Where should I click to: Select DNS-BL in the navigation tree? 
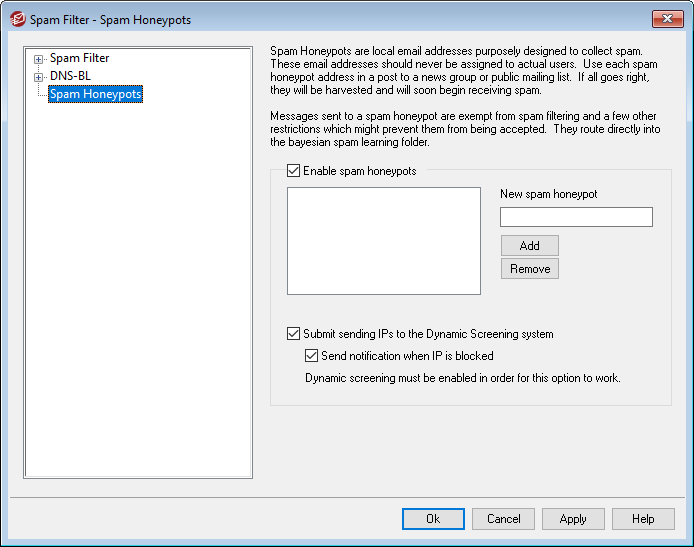pos(70,76)
